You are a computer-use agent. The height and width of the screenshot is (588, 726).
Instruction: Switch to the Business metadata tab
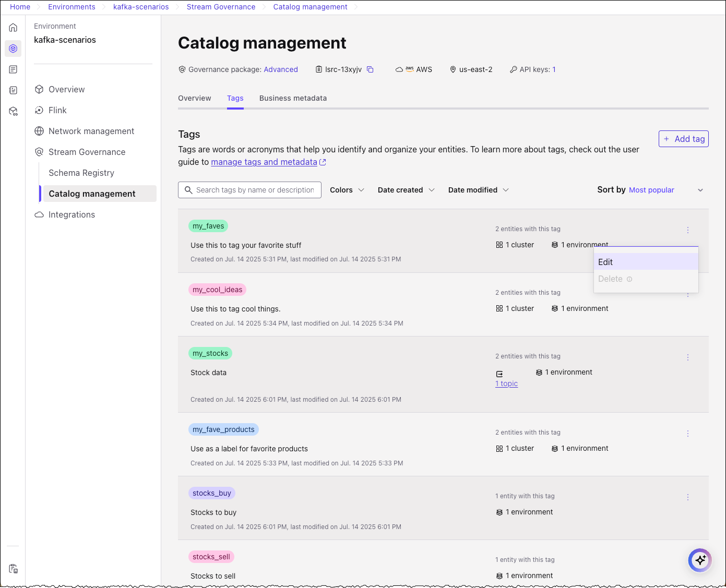click(x=293, y=98)
